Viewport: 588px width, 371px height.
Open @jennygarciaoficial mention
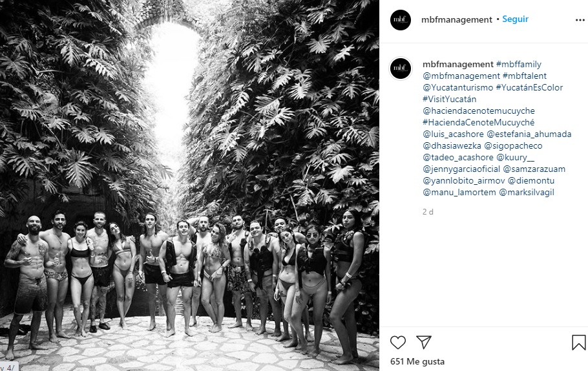(x=461, y=169)
